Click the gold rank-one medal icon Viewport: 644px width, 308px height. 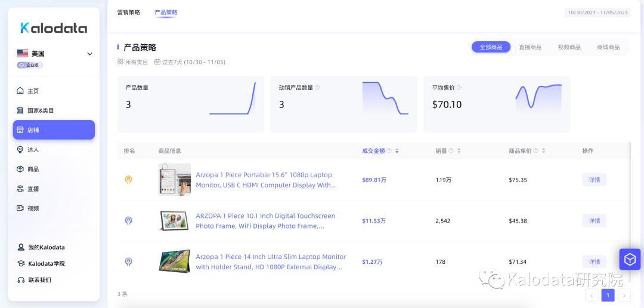click(129, 180)
